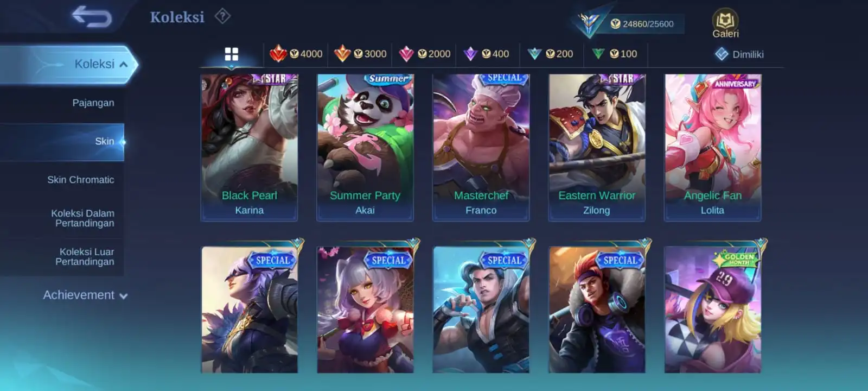Toggle the Dimiliki owned filter
The width and height of the screenshot is (868, 391).
pos(739,54)
